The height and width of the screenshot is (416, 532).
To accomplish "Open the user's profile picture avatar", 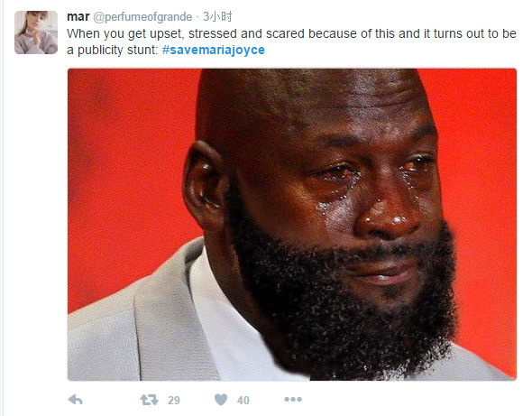I will click(36, 32).
